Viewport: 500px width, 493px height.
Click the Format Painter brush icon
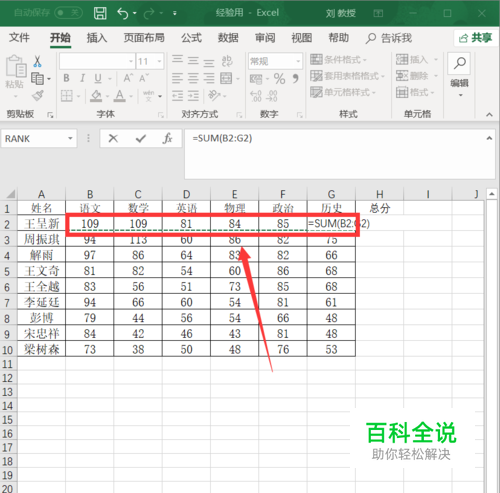[38, 96]
